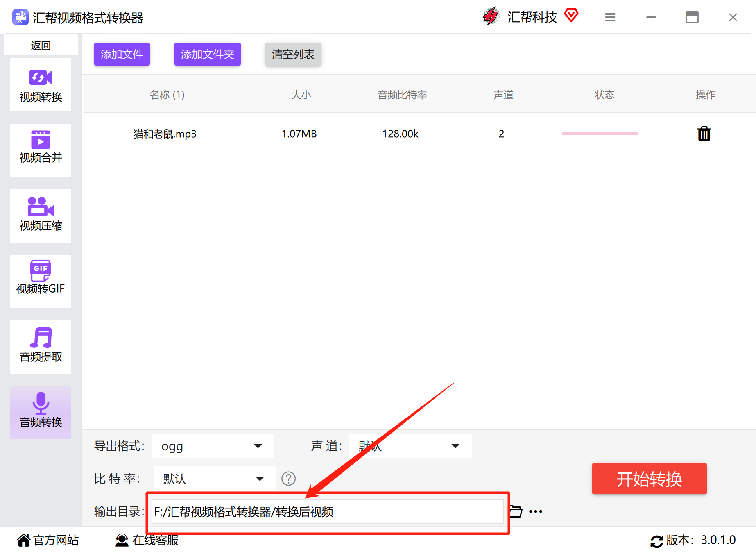Image resolution: width=756 pixels, height=554 pixels.
Task: Open the output folder icon
Action: click(516, 511)
